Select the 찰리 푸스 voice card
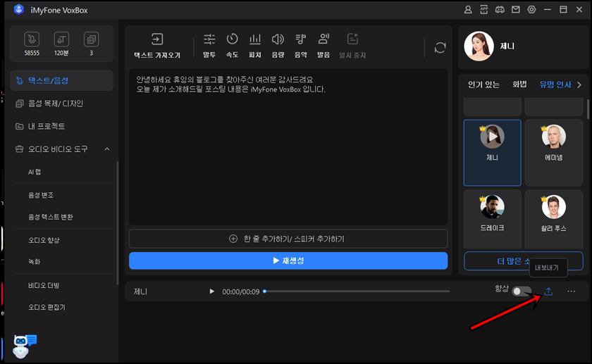Image resolution: width=592 pixels, height=364 pixels. coord(553,220)
